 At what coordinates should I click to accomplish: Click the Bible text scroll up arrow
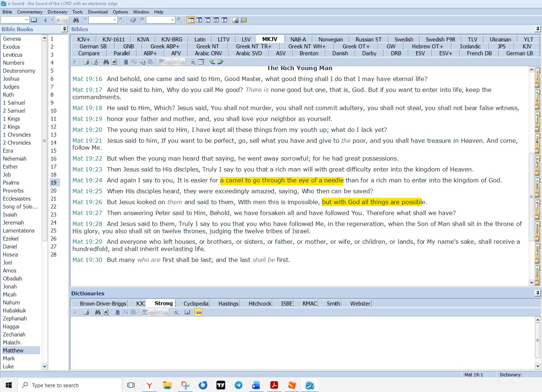coord(531,69)
